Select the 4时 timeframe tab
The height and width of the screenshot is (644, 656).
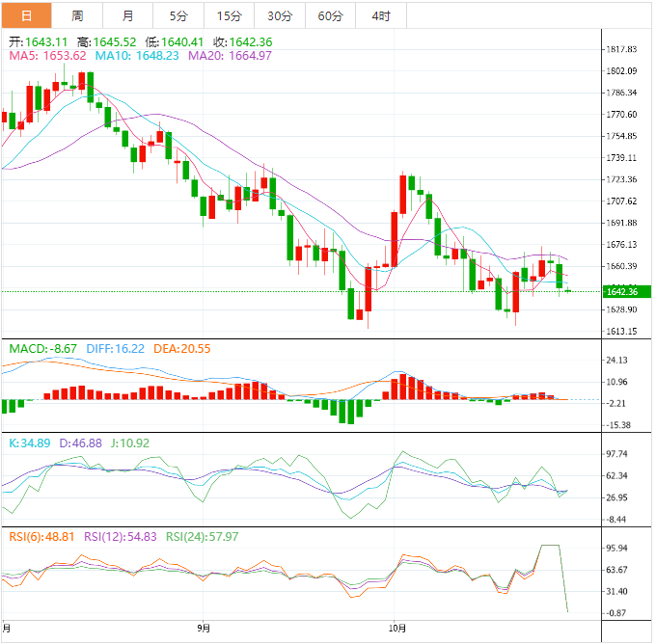(x=381, y=15)
